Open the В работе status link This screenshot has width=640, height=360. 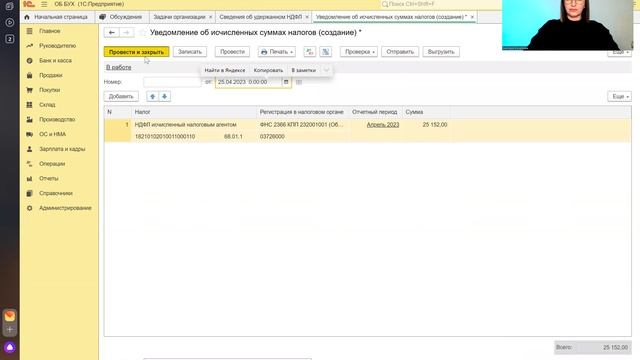point(118,67)
